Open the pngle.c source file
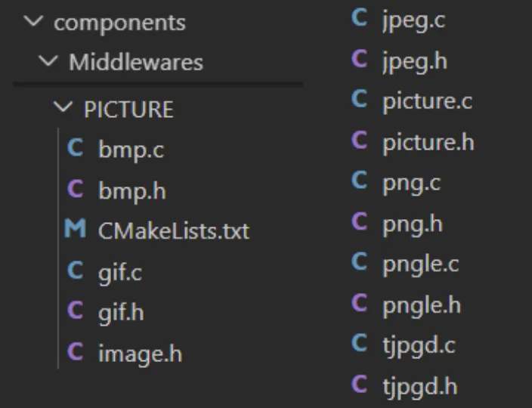This screenshot has height=408, width=532. 421,265
